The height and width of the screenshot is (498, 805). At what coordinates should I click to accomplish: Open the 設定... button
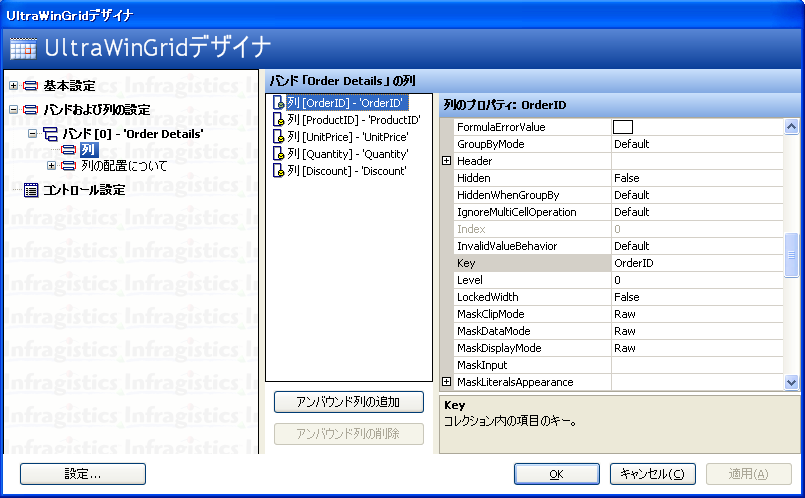coord(83,474)
